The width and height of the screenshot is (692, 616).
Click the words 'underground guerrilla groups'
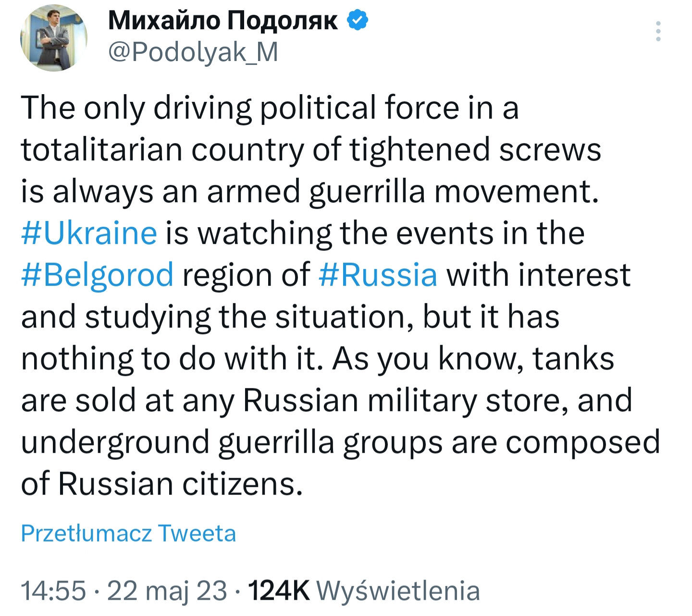[232, 442]
